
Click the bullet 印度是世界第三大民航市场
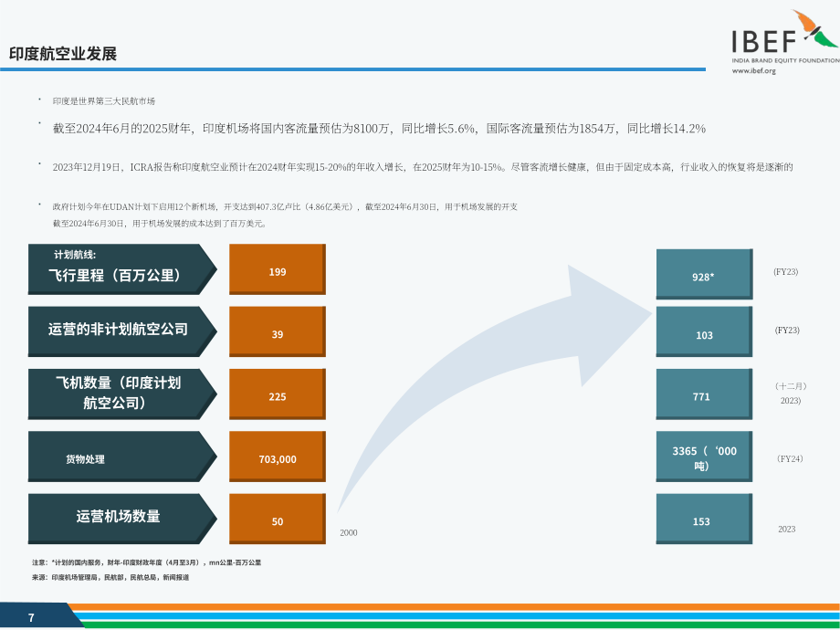pyautogui.click(x=103, y=100)
